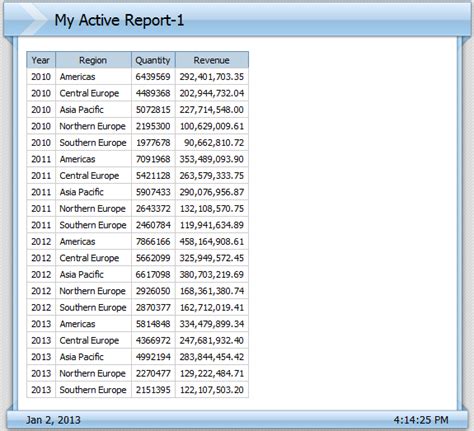
Task: Select quantity 5814848
Action: (153, 324)
